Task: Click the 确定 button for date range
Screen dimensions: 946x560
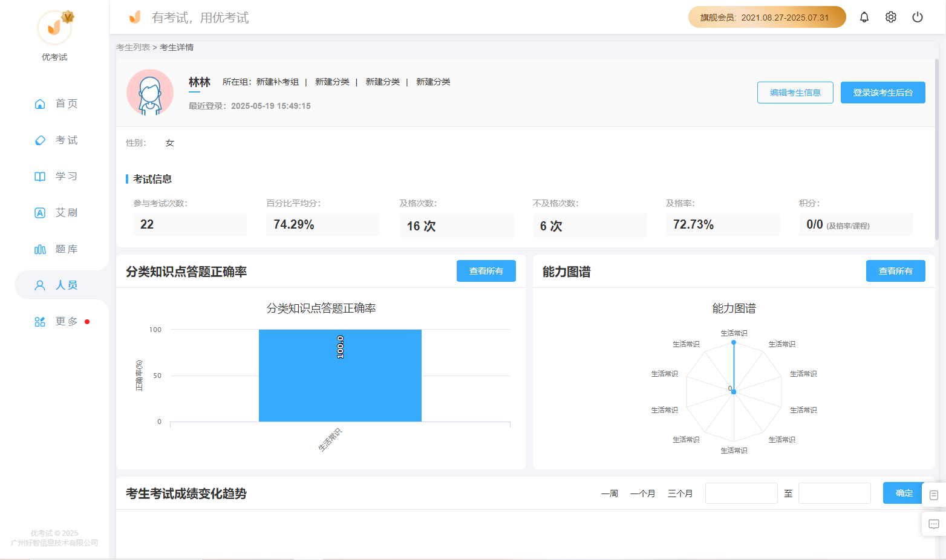Action: 904,493
